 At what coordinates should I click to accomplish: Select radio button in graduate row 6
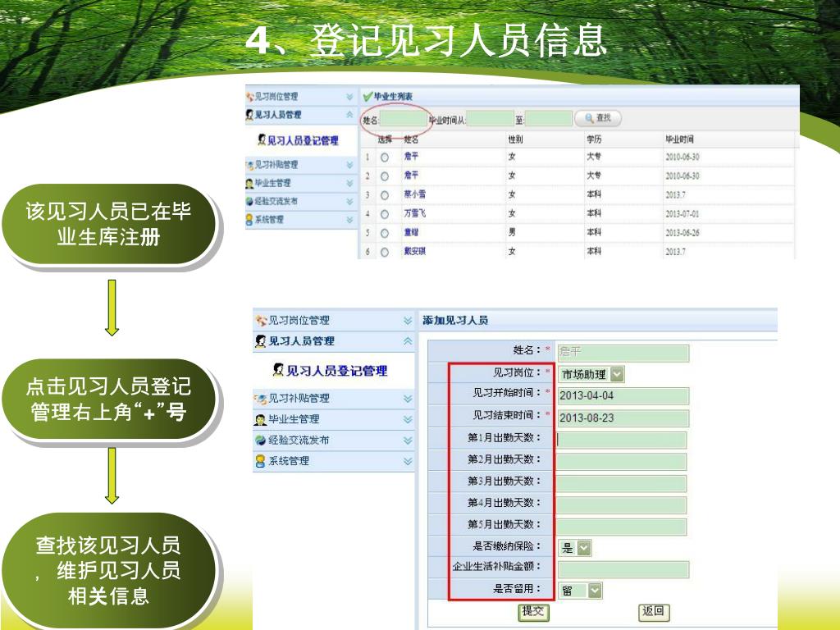coord(385,252)
